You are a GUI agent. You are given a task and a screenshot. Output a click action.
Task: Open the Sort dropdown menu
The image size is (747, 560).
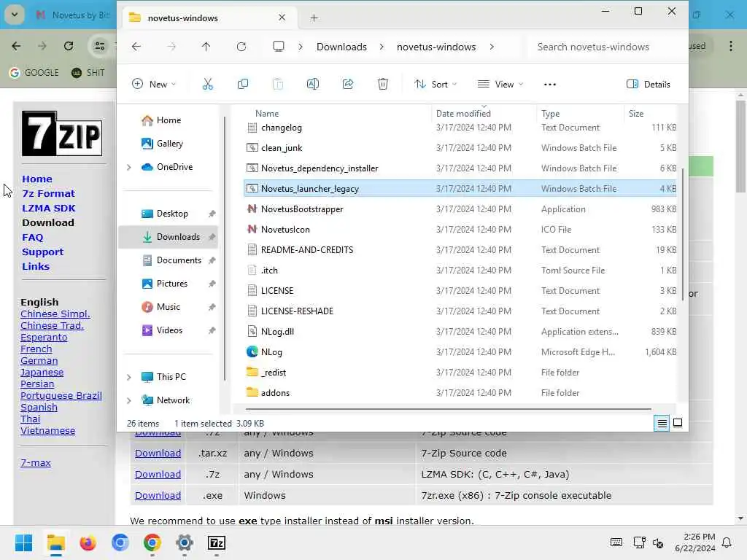(436, 85)
